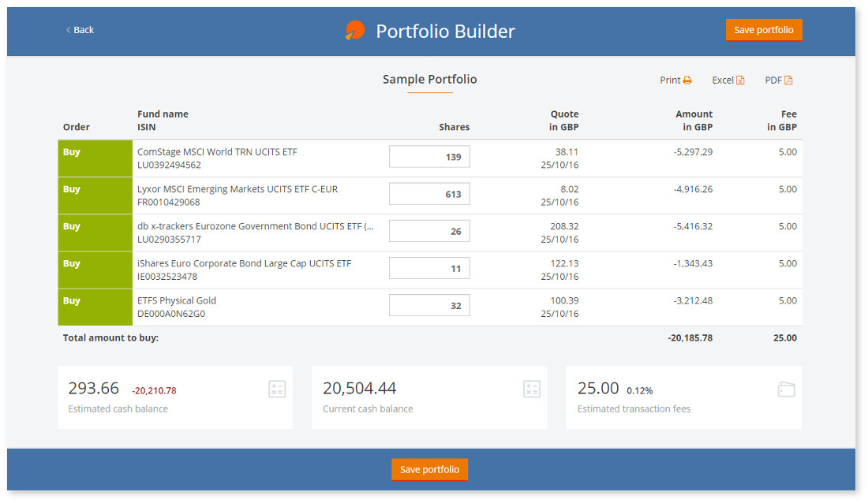Click the printer icon next to Print

pyautogui.click(x=687, y=80)
